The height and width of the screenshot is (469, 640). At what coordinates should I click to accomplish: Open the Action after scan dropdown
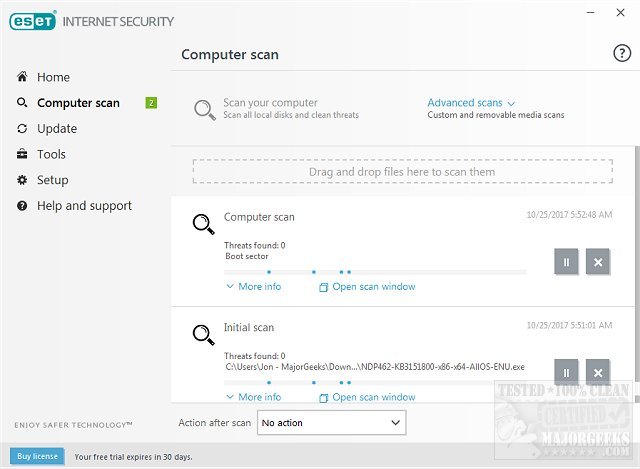click(x=332, y=423)
